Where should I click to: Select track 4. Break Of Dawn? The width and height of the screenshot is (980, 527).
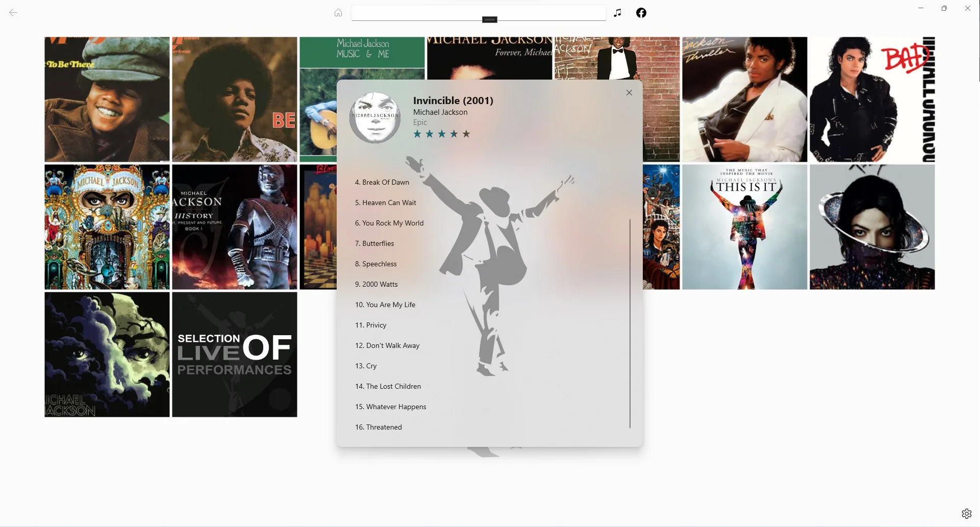click(382, 182)
